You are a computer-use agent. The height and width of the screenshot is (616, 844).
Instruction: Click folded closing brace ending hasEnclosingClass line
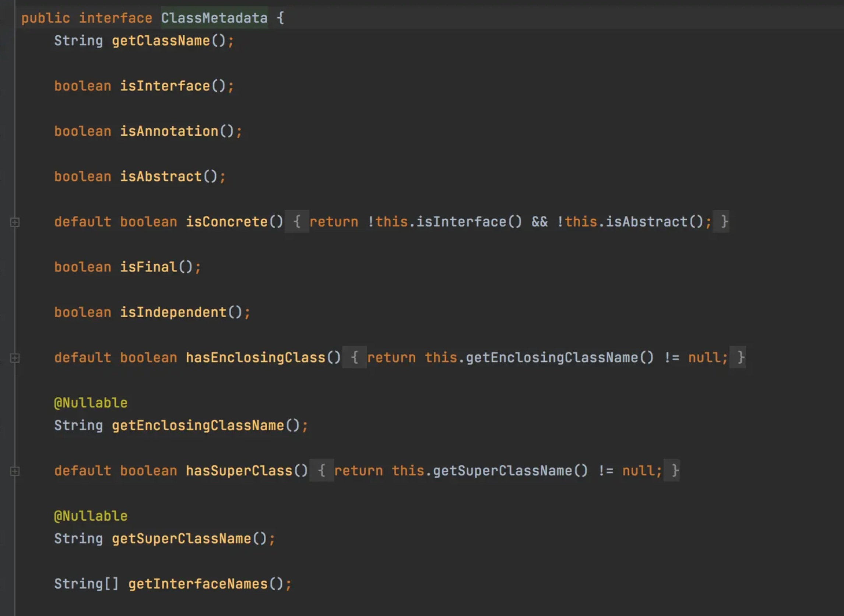(x=741, y=358)
